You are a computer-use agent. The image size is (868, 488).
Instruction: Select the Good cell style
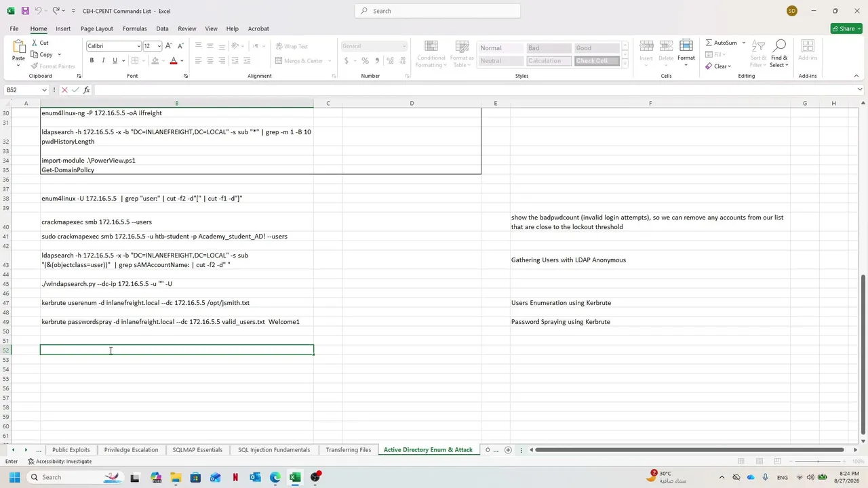597,48
